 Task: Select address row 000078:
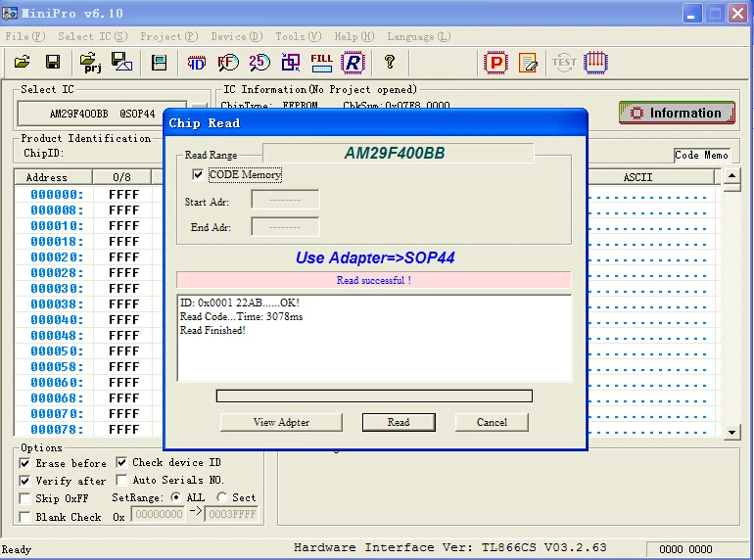57,429
